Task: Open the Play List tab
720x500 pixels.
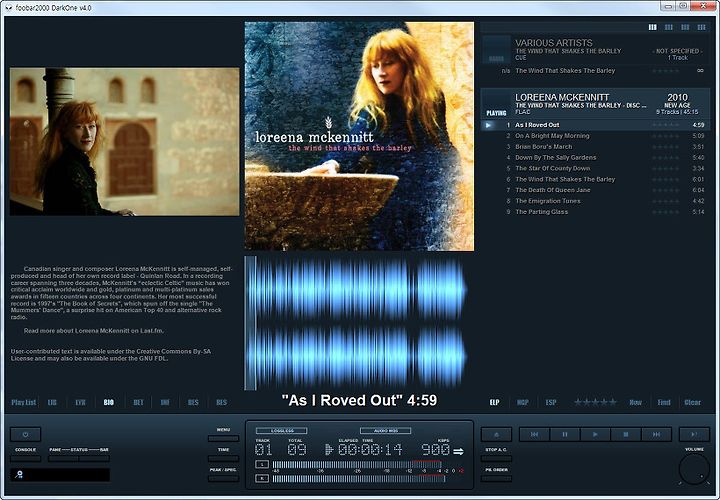Action: 23,402
